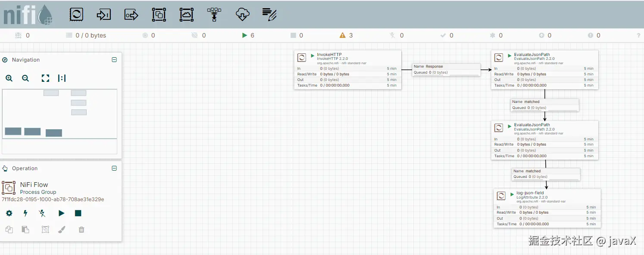The image size is (644, 255).
Task: Select the Import from Registry cloud icon
Action: (x=243, y=15)
